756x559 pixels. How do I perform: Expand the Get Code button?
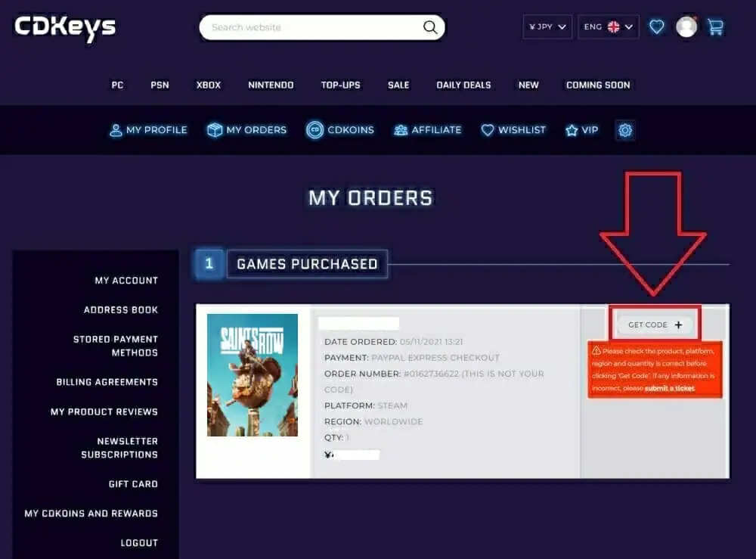pos(655,325)
